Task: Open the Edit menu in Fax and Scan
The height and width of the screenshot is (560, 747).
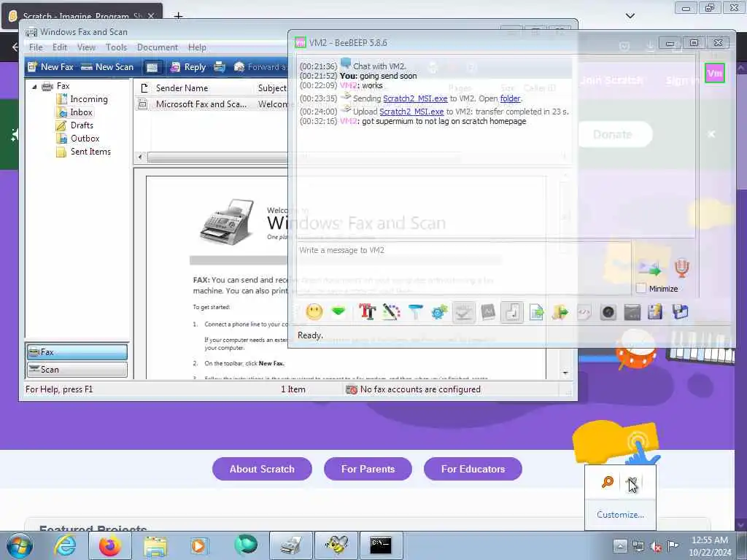Action: 60,47
